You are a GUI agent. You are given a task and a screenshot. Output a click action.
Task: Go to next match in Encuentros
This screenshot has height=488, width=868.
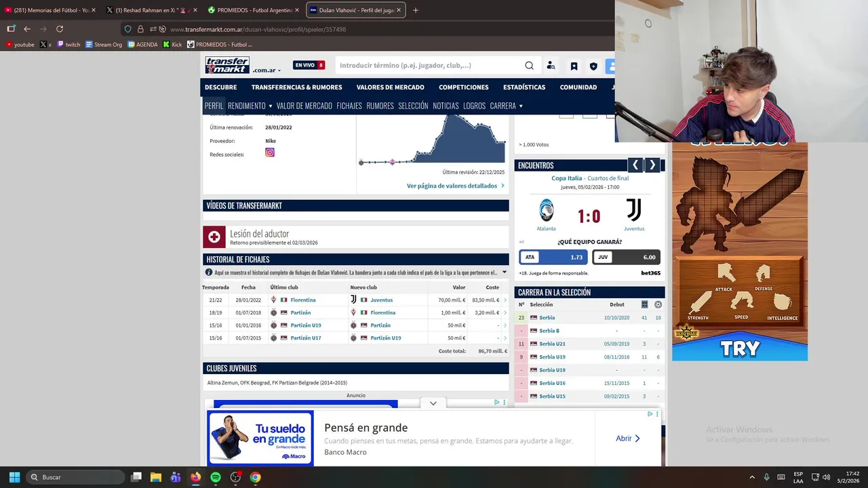(x=652, y=165)
